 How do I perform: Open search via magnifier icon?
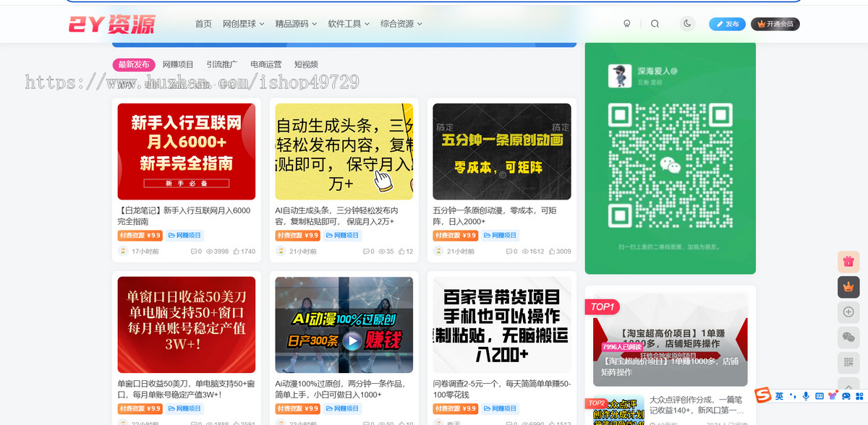(655, 24)
